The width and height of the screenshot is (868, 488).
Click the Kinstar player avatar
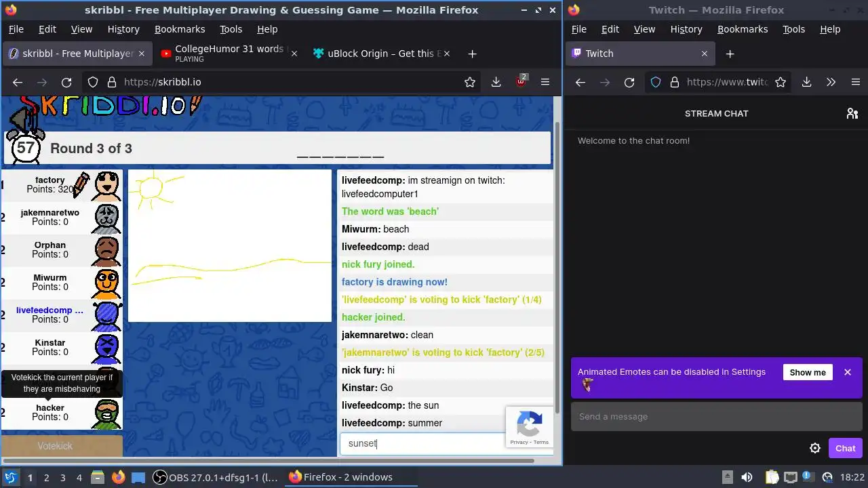click(107, 348)
